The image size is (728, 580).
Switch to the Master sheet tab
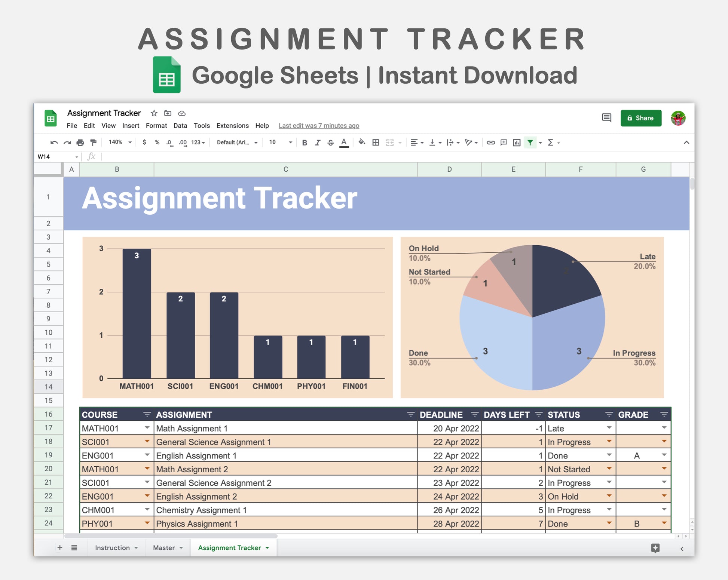coord(164,548)
